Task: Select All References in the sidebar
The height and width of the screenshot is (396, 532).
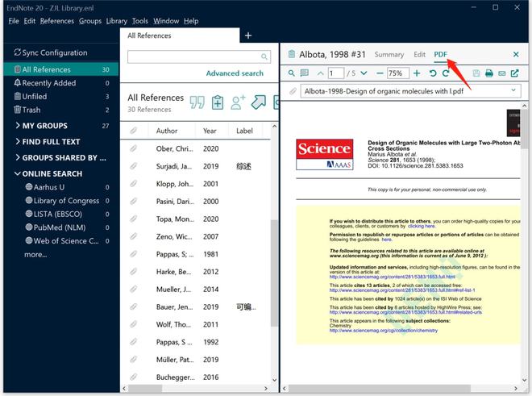Action: pyautogui.click(x=61, y=69)
